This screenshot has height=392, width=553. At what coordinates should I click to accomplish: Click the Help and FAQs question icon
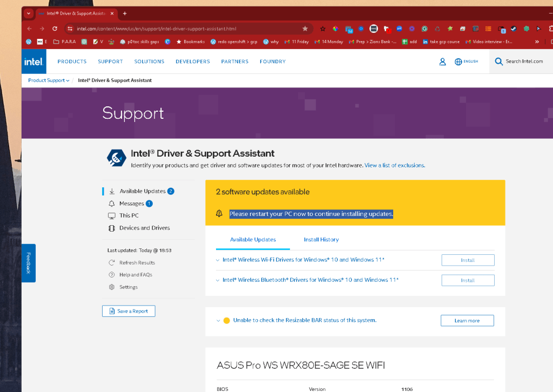pos(112,275)
